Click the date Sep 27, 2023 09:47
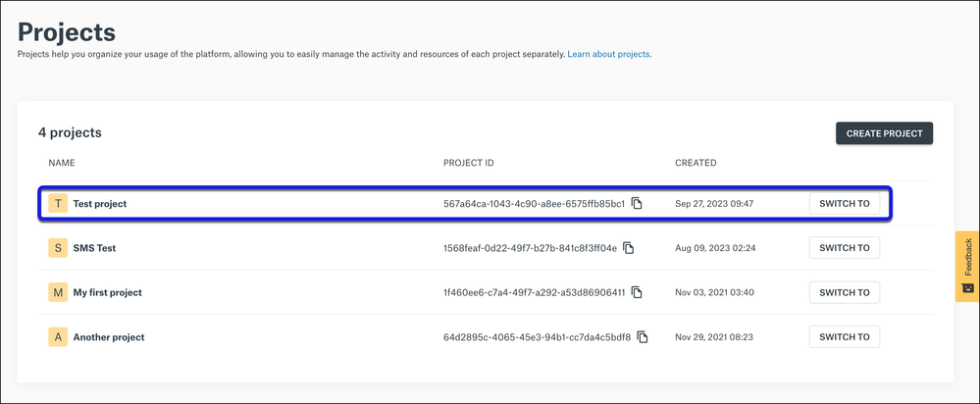 (715, 204)
